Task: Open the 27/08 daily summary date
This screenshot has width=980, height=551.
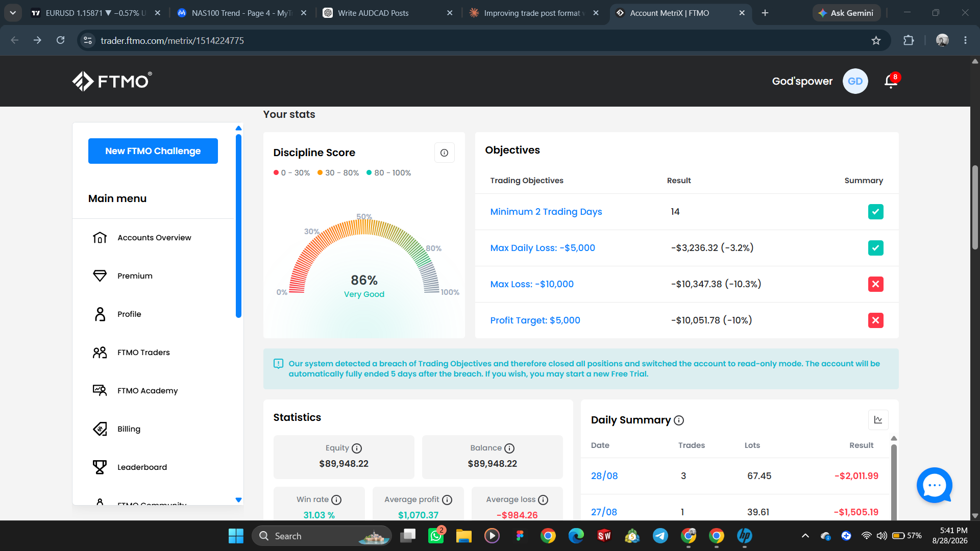Action: (604, 512)
